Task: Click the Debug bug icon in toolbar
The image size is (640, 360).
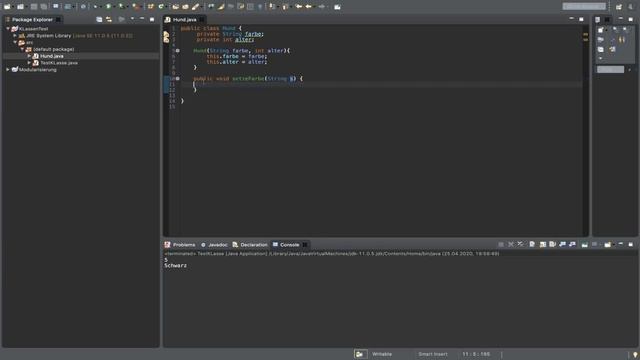Action: 96,7
